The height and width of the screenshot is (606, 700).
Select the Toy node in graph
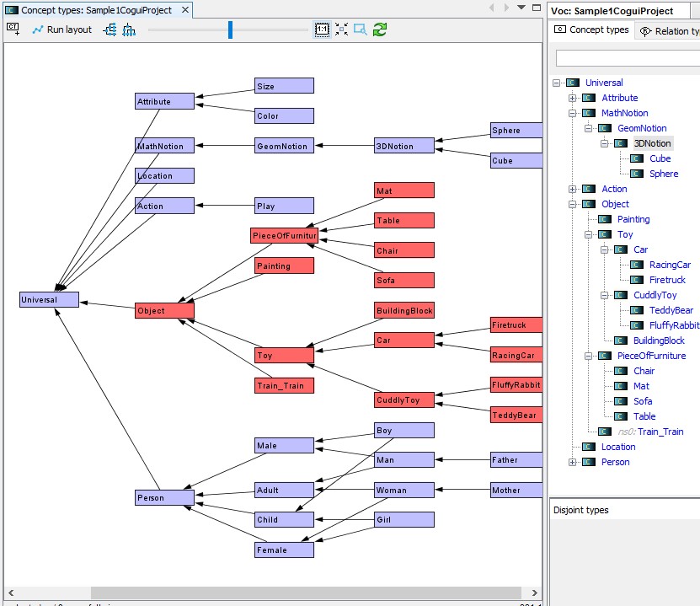[x=284, y=355]
